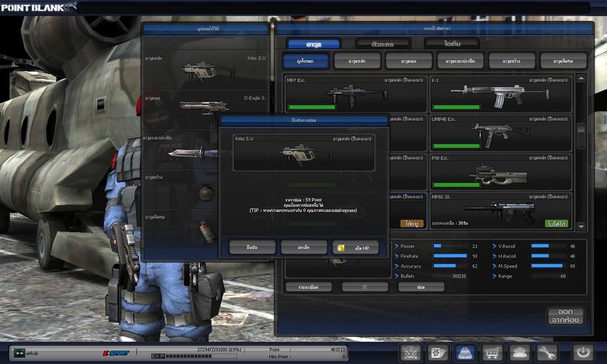Confirm repair with the ยืนยัน button
This screenshot has height=364, width=607.
click(252, 247)
